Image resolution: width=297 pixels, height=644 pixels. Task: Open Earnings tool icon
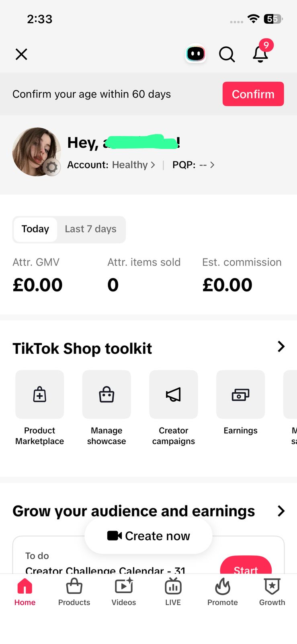coord(241,394)
